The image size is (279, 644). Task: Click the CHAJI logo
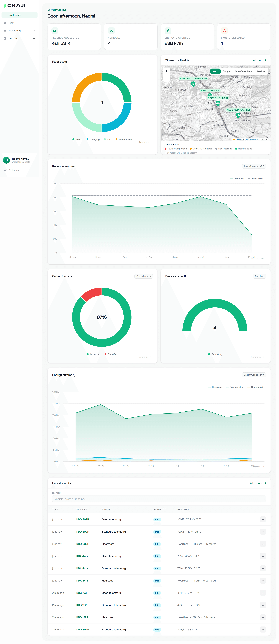click(15, 5)
